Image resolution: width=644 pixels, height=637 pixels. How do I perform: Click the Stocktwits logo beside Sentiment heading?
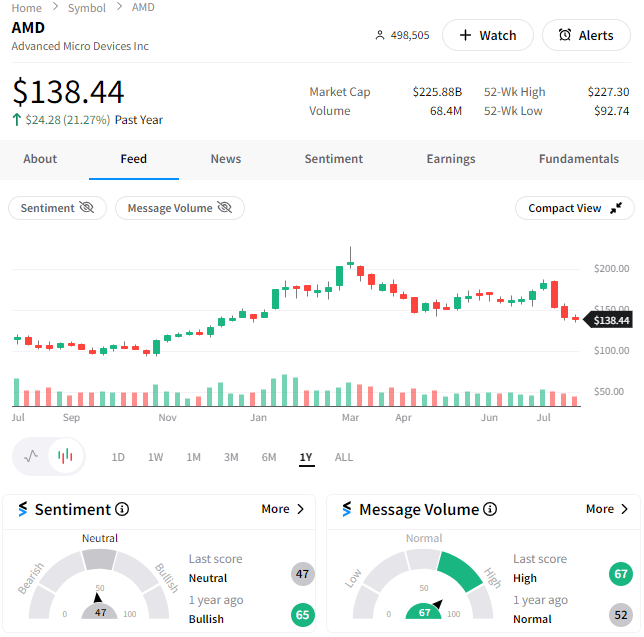23,509
